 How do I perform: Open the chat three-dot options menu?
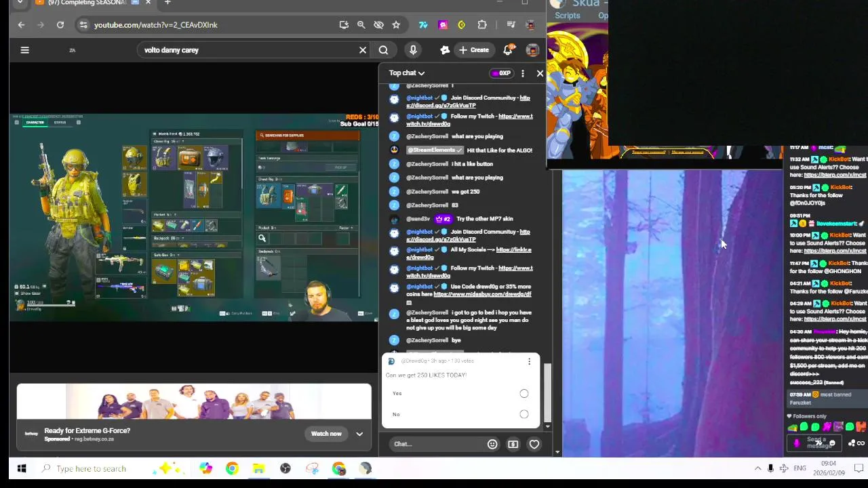[x=523, y=73]
